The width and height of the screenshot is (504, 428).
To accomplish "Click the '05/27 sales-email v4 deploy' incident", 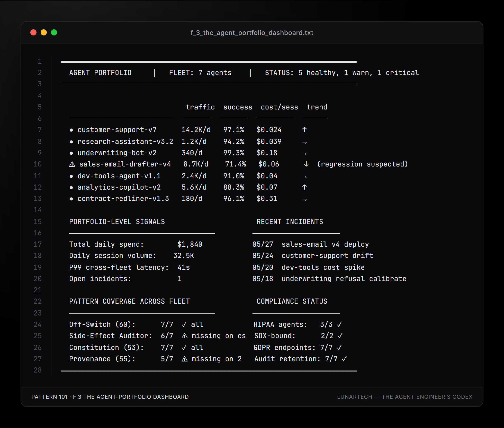I will click(x=311, y=244).
